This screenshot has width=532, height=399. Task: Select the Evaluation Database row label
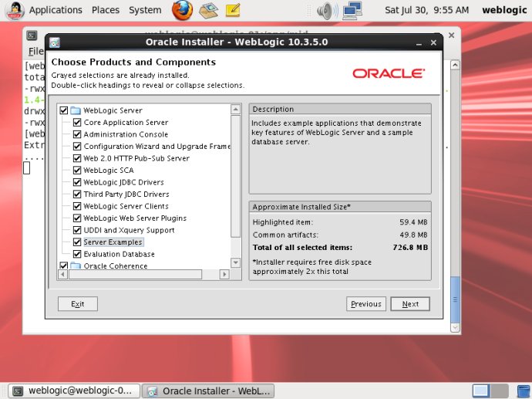119,254
